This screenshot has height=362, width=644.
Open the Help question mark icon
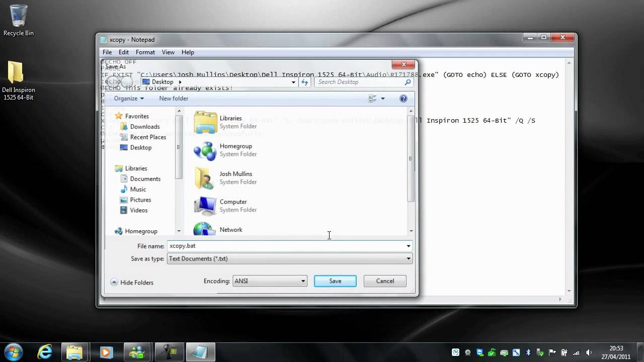pos(403,99)
